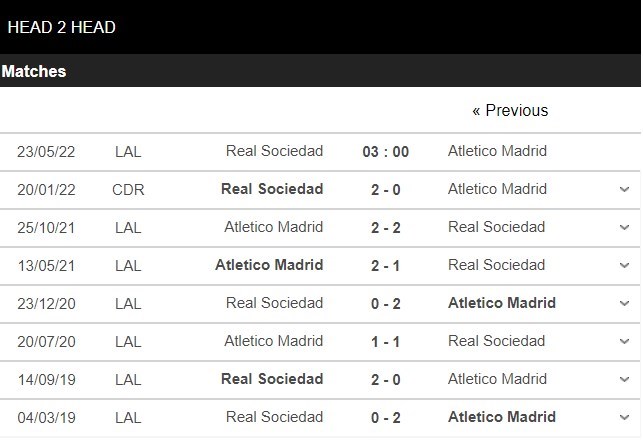Click the « Previous link
This screenshot has height=445, width=643.
[510, 111]
